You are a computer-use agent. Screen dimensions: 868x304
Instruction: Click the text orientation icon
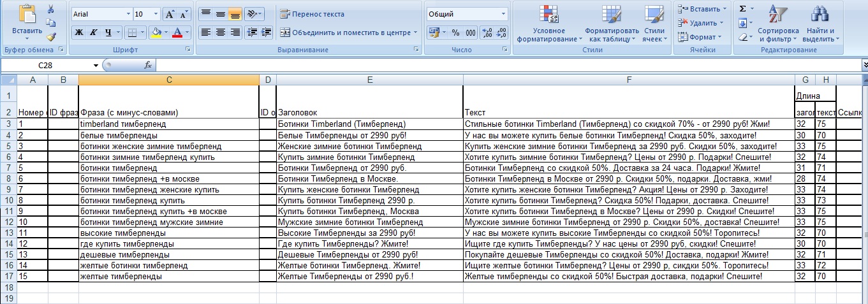[x=251, y=14]
